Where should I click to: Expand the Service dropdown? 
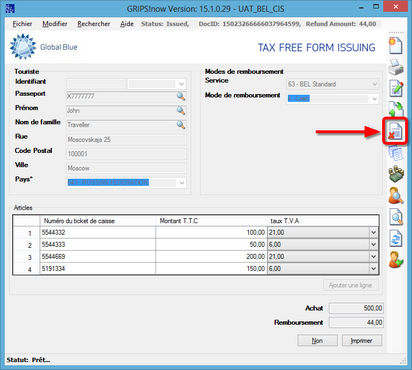(x=374, y=84)
